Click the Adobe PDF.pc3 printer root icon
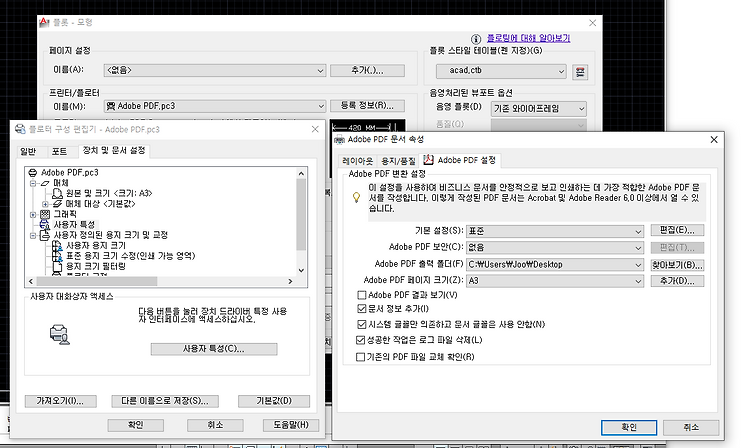 pyautogui.click(x=33, y=173)
